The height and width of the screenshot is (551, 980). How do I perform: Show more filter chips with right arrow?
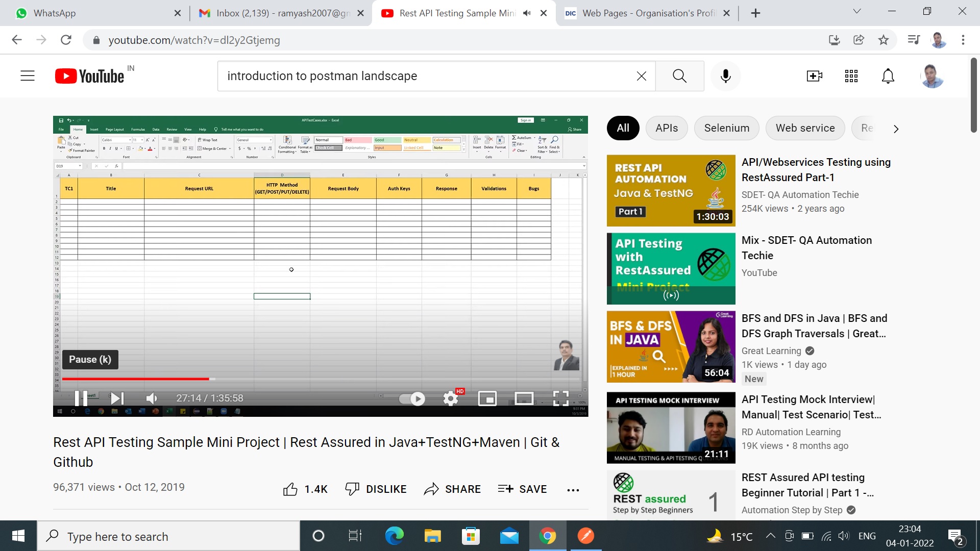(896, 129)
